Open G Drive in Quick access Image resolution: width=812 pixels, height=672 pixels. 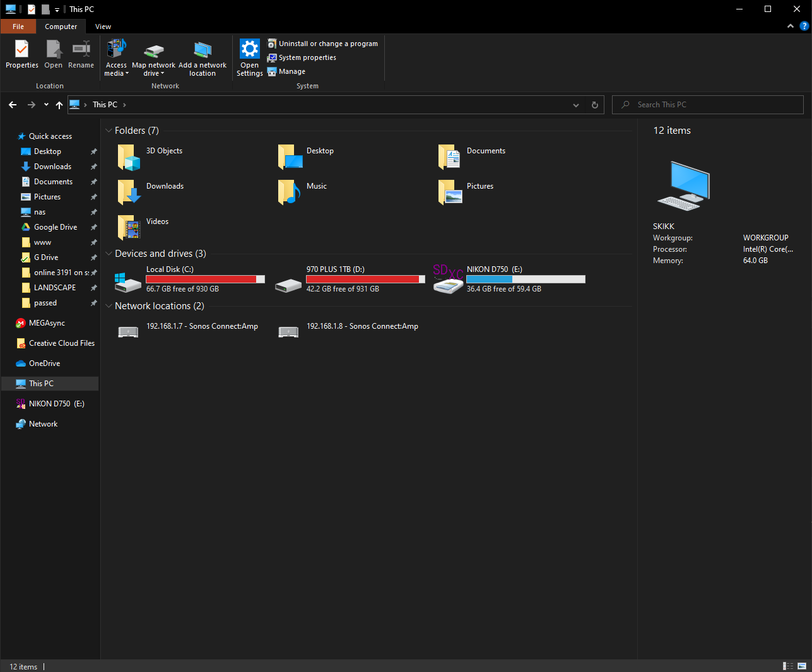46,257
